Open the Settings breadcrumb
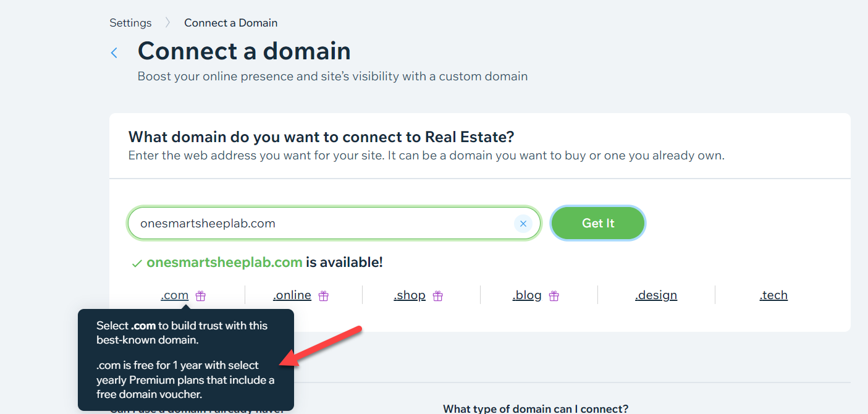868x414 pixels. pos(130,23)
